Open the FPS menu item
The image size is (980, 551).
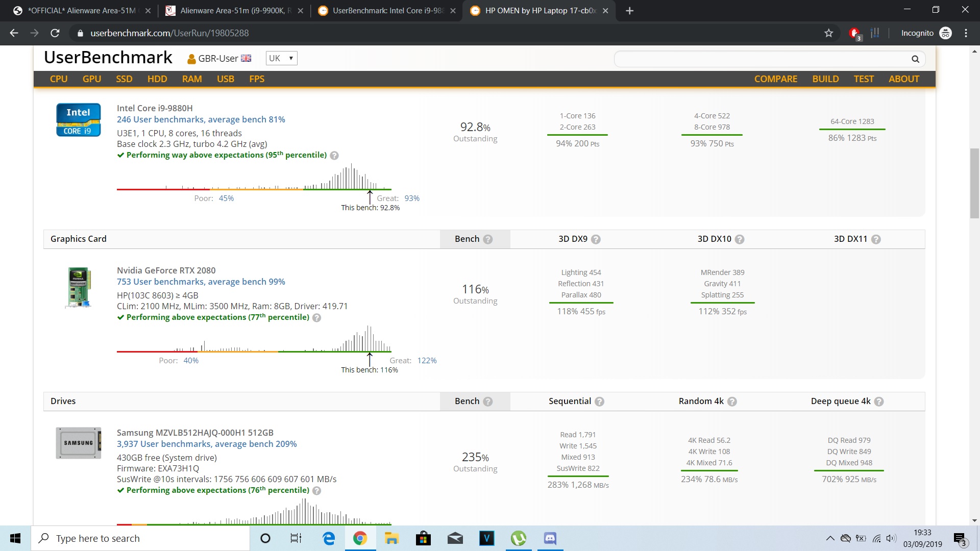click(257, 79)
